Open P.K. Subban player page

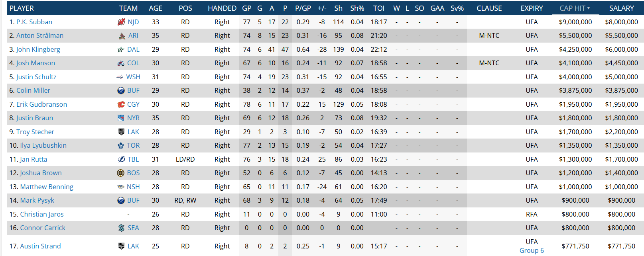pos(34,22)
